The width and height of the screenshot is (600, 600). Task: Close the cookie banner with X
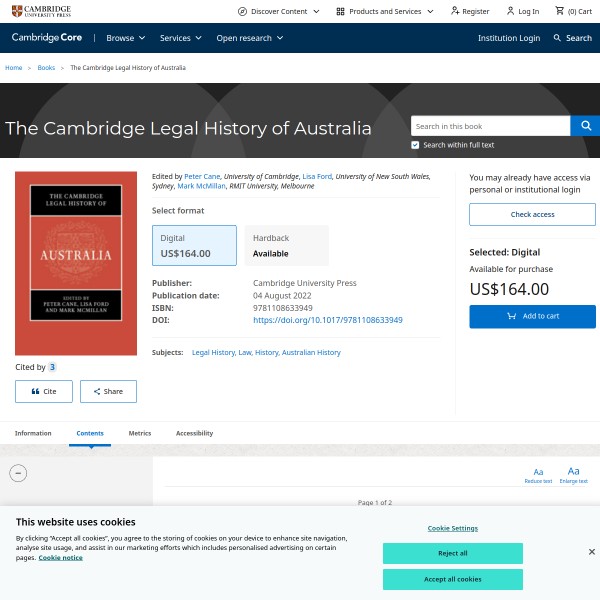[591, 551]
